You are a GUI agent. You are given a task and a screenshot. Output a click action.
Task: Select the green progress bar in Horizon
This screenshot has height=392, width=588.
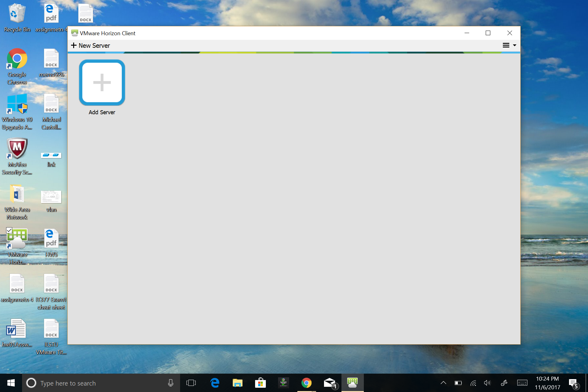[x=294, y=52]
